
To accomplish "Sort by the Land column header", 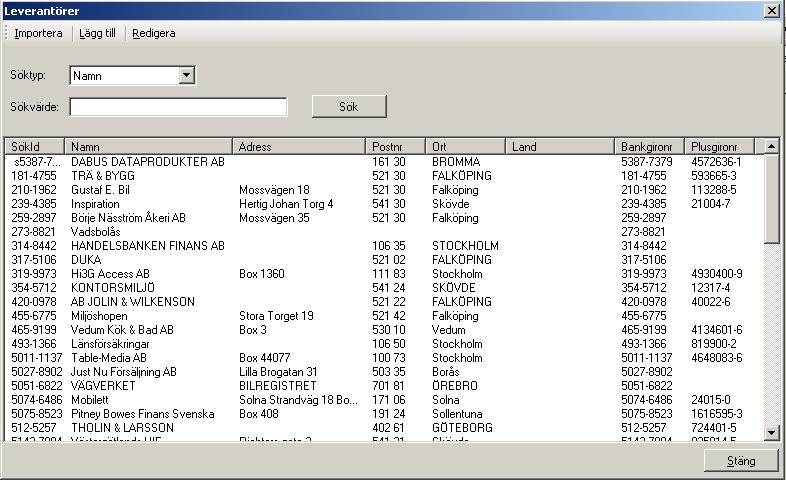I will [x=559, y=146].
